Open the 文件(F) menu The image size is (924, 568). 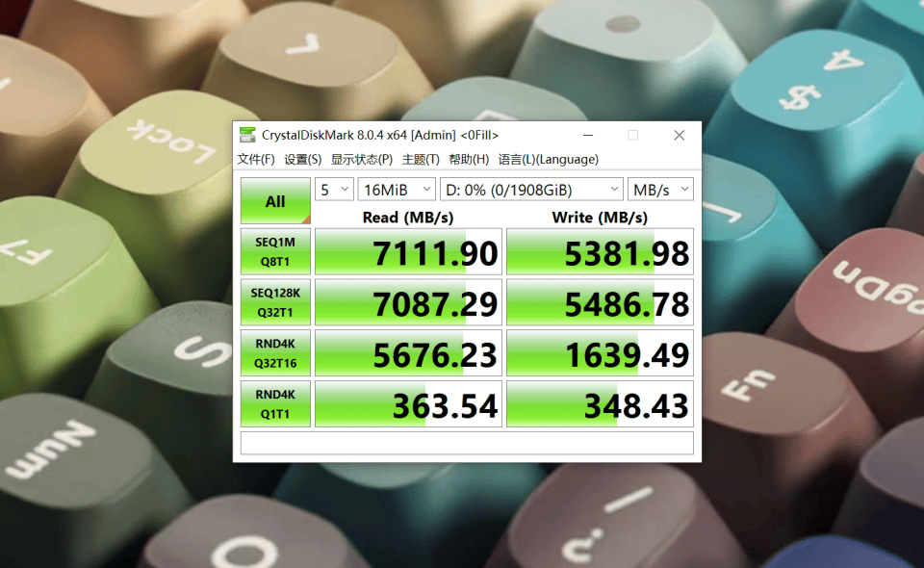256,160
